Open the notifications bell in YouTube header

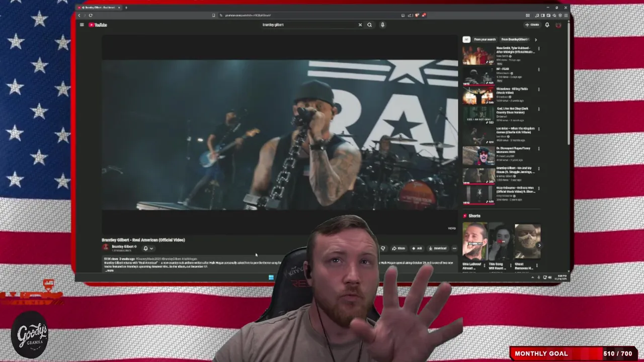tap(547, 25)
